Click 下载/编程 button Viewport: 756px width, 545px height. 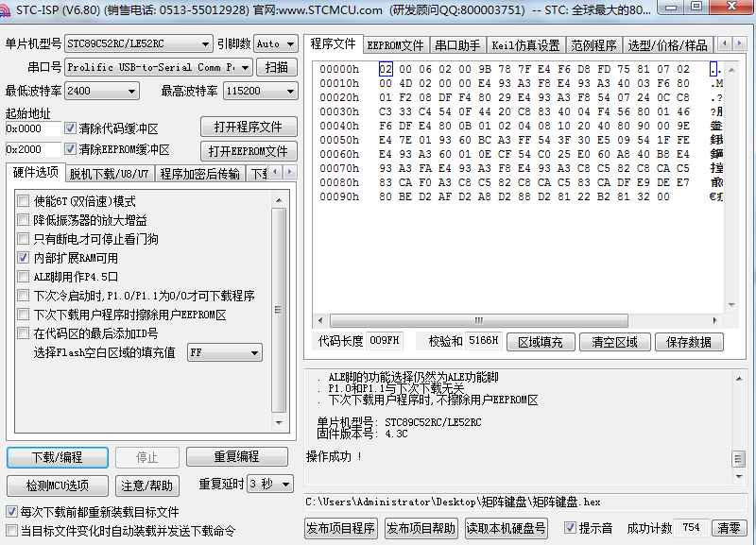point(58,457)
